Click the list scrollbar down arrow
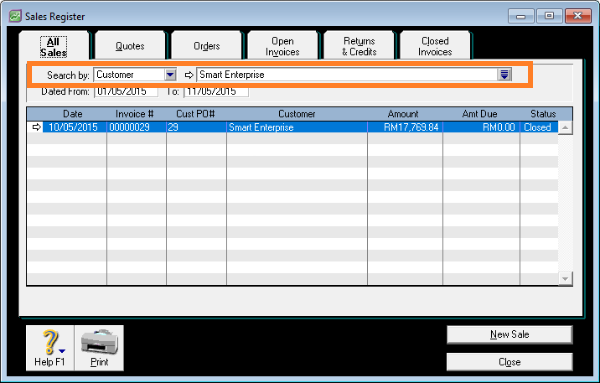Image resolution: width=600 pixels, height=383 pixels. tap(565, 278)
